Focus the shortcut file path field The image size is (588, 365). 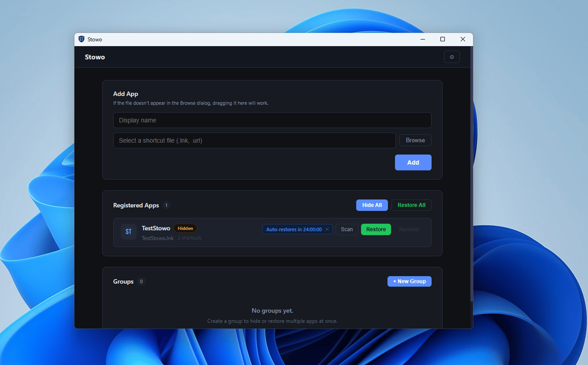click(x=254, y=140)
